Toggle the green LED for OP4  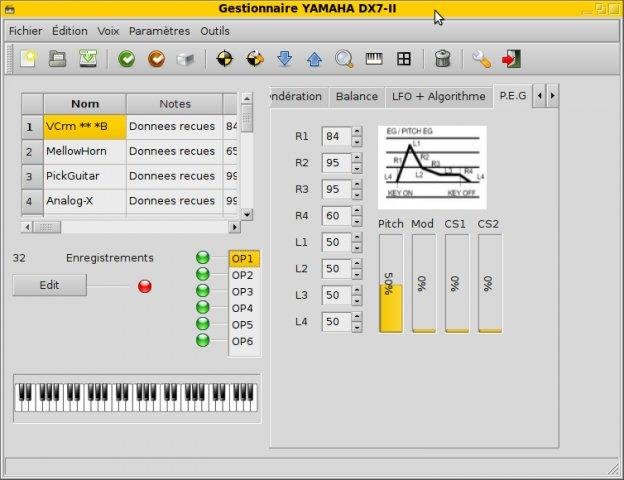[x=203, y=307]
